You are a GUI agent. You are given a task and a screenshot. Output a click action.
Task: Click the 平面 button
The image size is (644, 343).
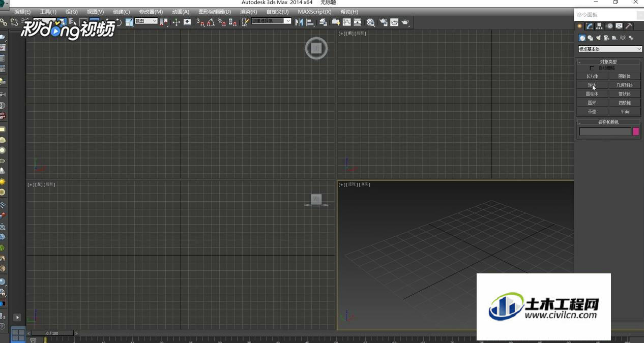pyautogui.click(x=625, y=111)
